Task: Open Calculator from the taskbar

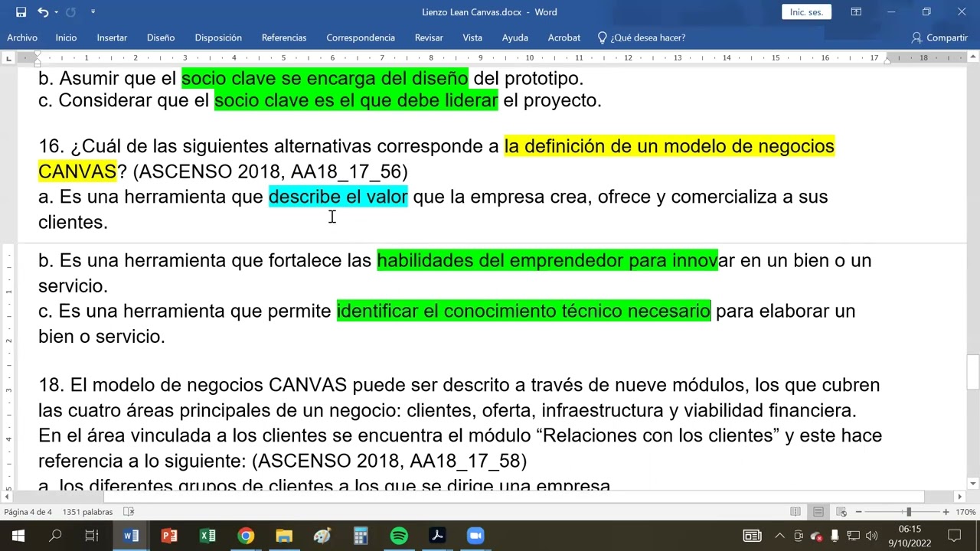Action: (361, 536)
